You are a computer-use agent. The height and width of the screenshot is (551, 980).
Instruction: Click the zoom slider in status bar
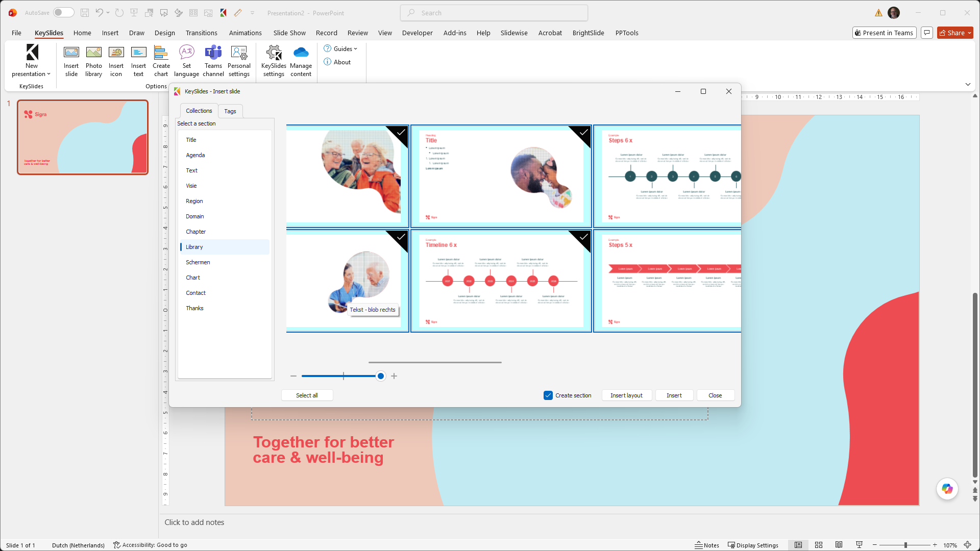click(x=905, y=545)
